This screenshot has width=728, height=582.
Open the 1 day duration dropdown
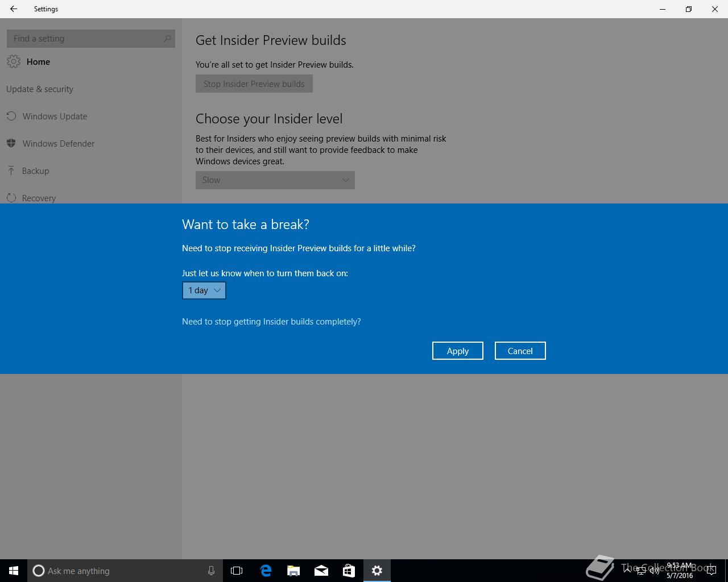coord(204,290)
